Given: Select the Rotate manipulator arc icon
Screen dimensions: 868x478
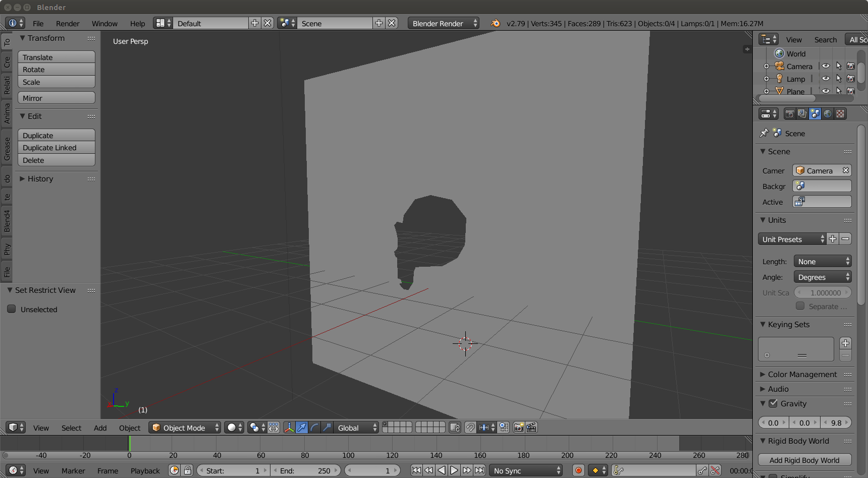Looking at the screenshot, I should point(314,428).
